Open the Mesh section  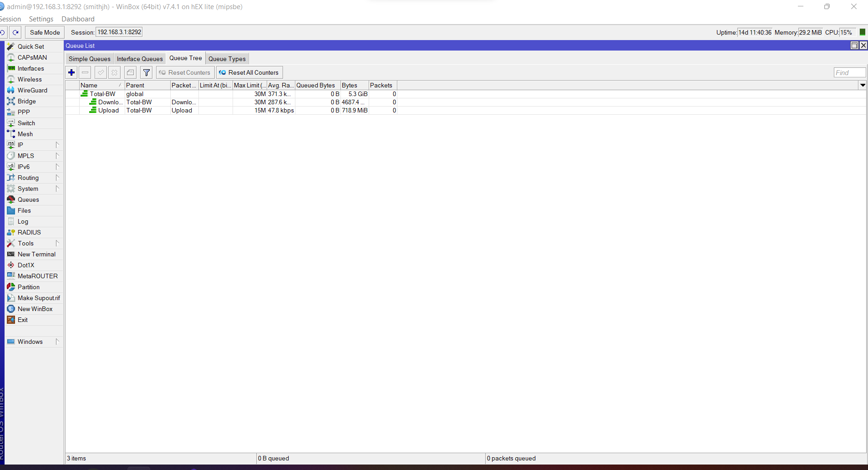coord(34,134)
